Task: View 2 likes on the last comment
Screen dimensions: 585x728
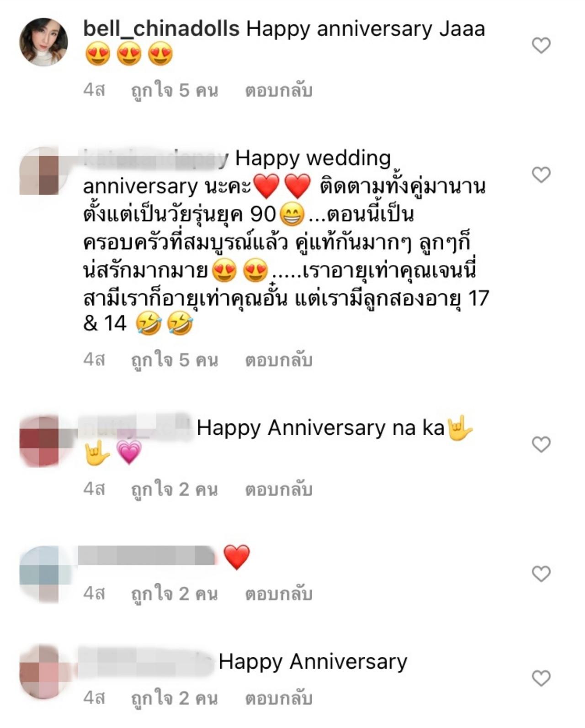Action: (x=175, y=698)
